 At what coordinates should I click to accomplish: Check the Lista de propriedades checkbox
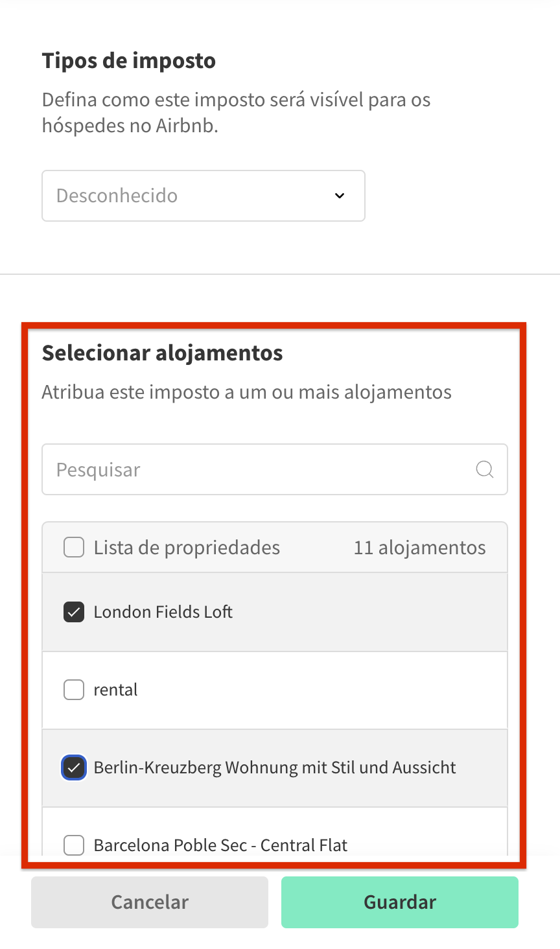pyautogui.click(x=73, y=547)
